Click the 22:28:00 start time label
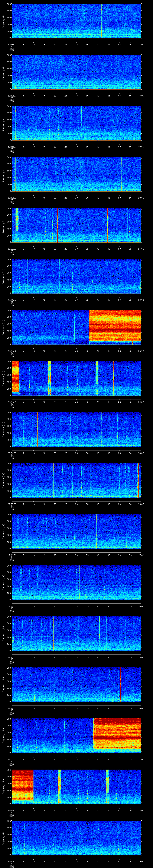The width and height of the screenshot is (153, 868). click(x=12, y=657)
